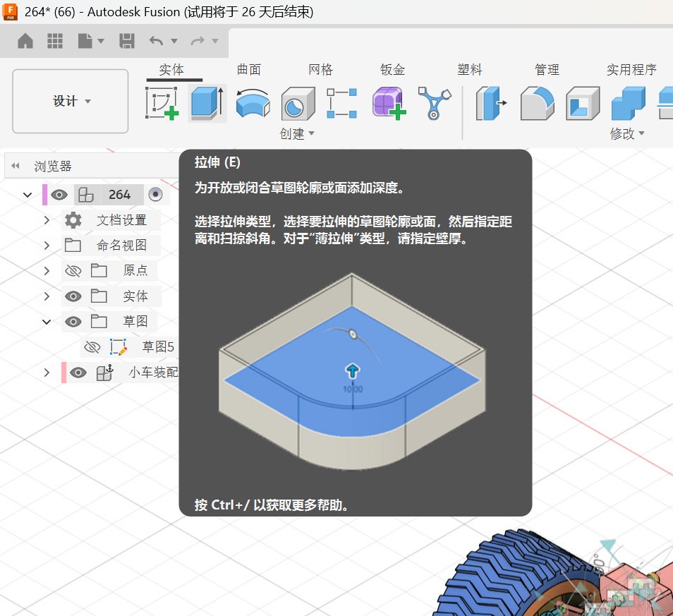Expand the 文档设置 node
673x616 pixels.
(47, 220)
